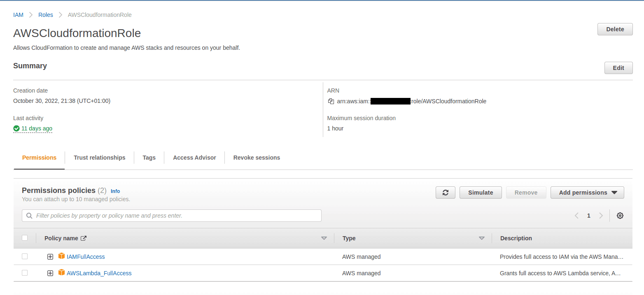Screen dimensions: 644x295
Task: Click the AWSLambda_FullAccess orange policy cube icon
Action: pyautogui.click(x=62, y=272)
